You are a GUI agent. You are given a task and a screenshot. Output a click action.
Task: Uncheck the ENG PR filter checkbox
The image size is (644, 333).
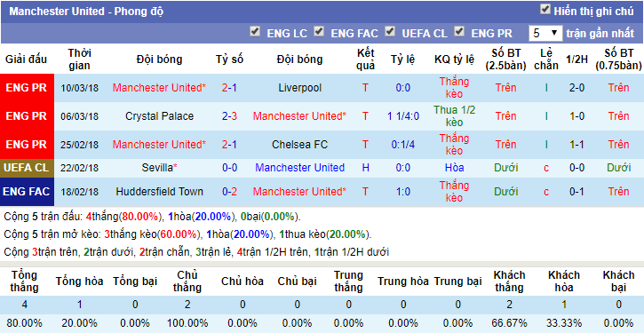[459, 31]
